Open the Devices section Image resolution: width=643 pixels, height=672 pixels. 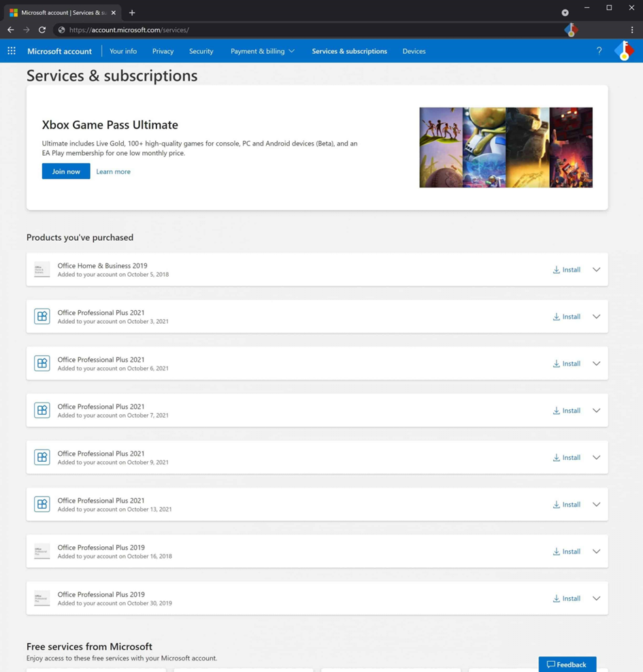pyautogui.click(x=414, y=51)
